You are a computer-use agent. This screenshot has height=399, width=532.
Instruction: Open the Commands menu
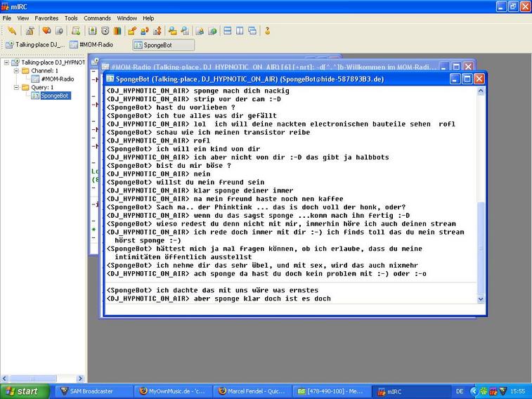pyautogui.click(x=97, y=18)
